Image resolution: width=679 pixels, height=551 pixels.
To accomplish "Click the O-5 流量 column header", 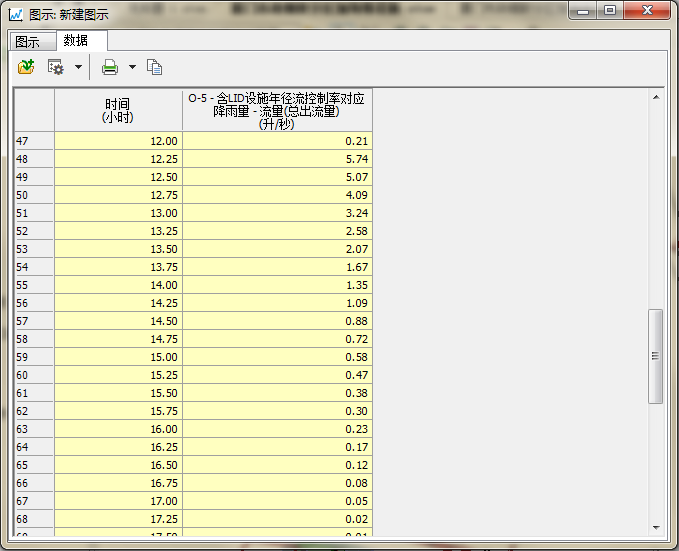I will 277,110.
